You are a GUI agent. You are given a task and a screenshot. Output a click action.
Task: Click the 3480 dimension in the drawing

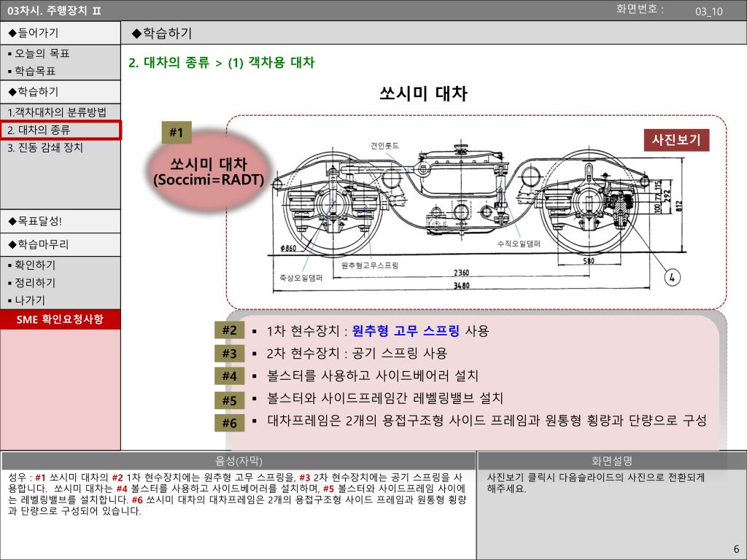pos(461,286)
